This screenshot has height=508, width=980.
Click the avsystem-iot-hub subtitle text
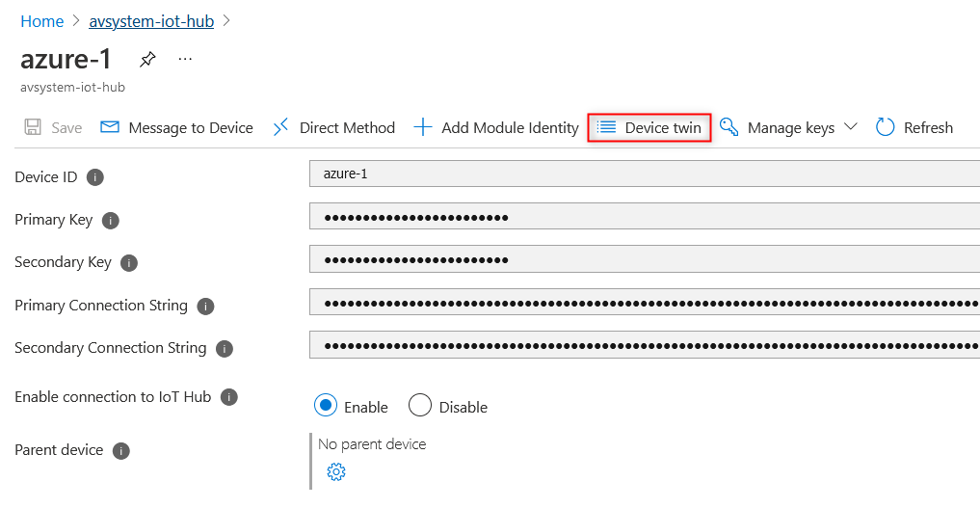point(72,88)
